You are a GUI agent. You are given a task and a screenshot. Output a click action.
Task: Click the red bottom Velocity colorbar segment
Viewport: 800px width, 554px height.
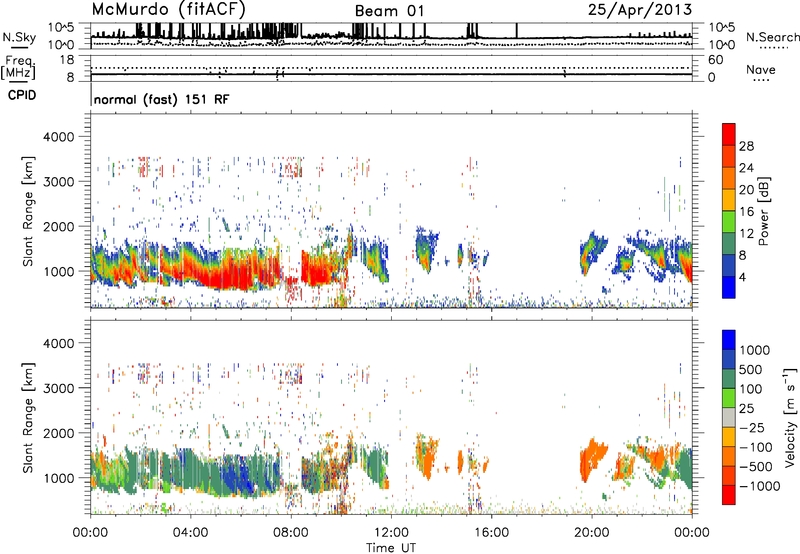pos(729,495)
